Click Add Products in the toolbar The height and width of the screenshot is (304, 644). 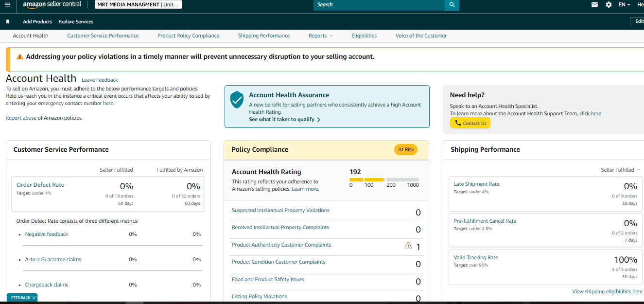tap(37, 22)
